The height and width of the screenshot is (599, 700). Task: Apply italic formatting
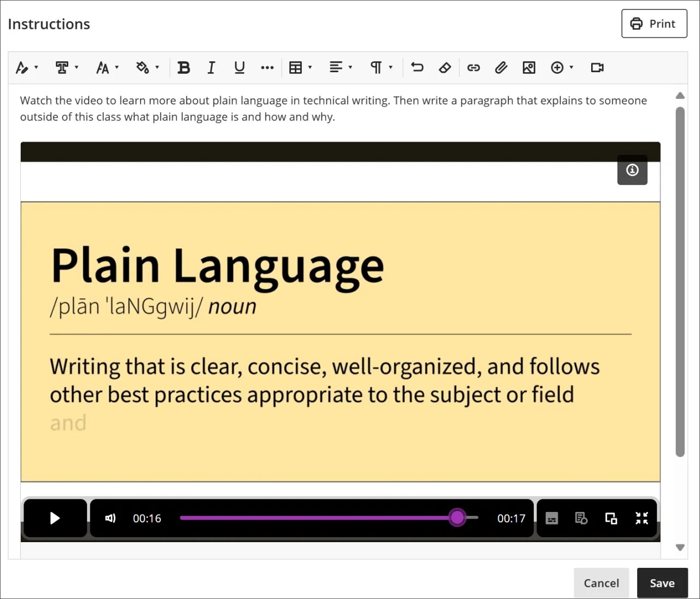click(x=211, y=67)
